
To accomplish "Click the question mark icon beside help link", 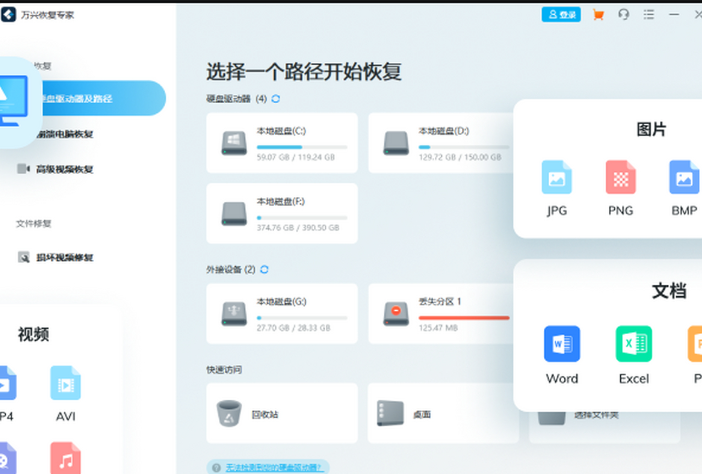I will click(x=216, y=468).
